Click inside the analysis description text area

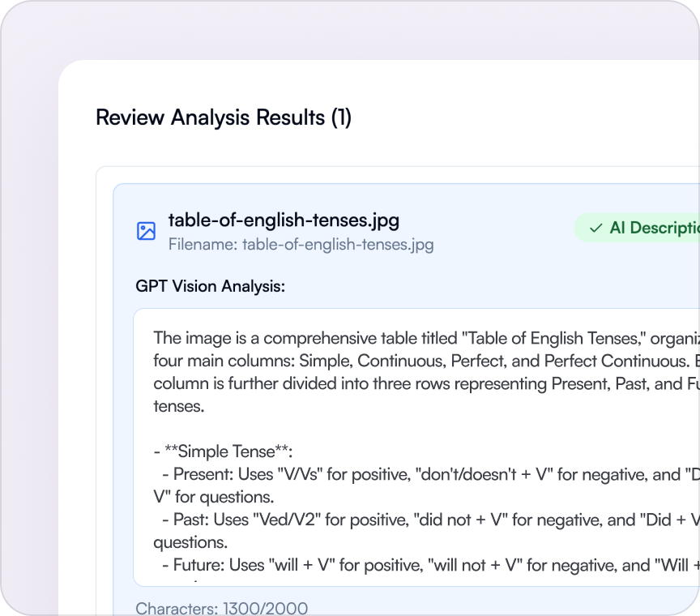405,446
